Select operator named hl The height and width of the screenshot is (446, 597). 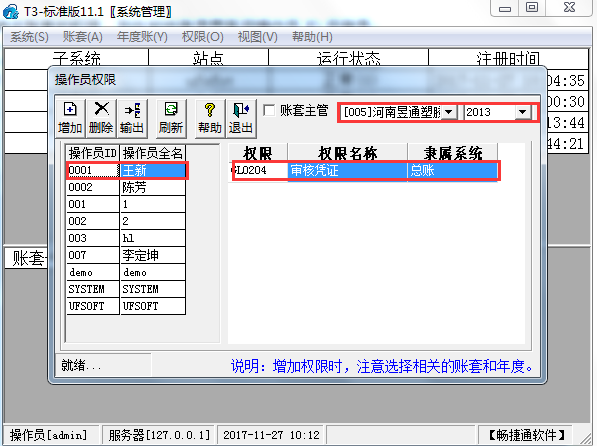point(153,238)
